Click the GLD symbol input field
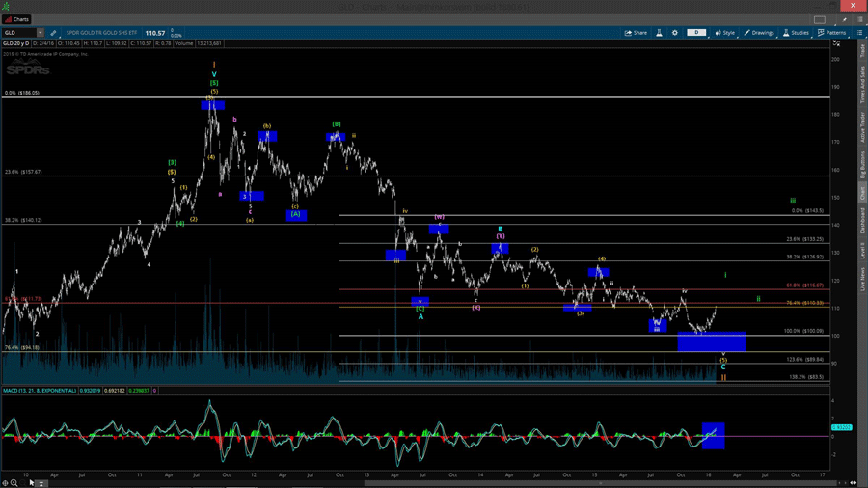868x488 pixels. pos(19,33)
